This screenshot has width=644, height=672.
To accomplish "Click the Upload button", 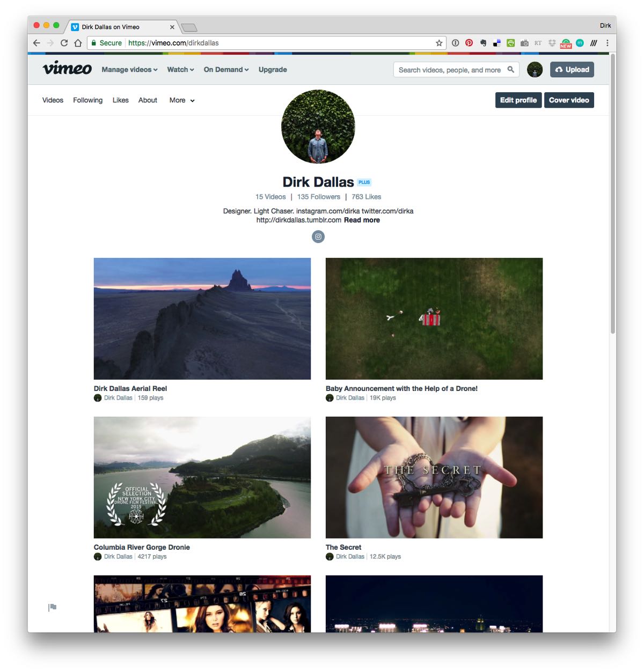I will point(572,70).
